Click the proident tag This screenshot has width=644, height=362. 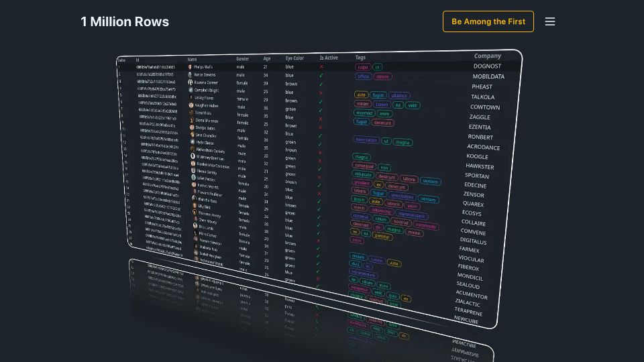pos(362,182)
